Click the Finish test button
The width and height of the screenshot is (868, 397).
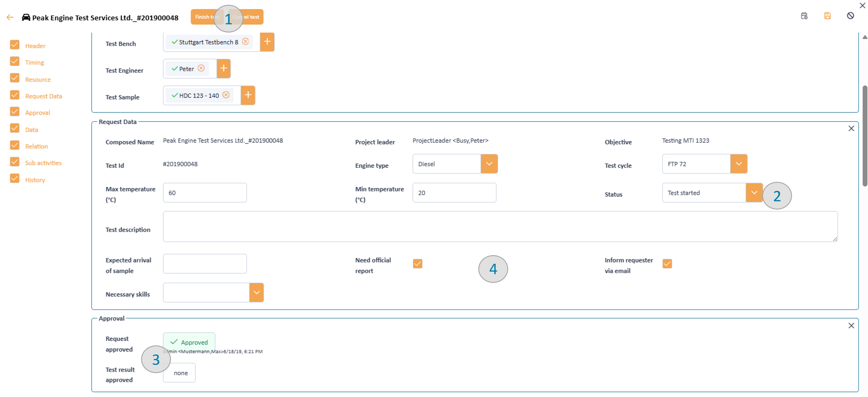click(207, 17)
